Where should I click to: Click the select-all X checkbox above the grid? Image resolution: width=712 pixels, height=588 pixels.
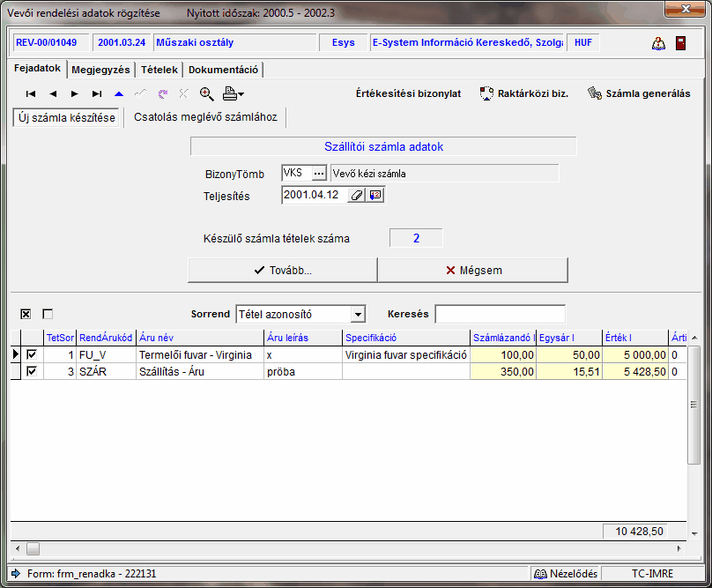(26, 314)
